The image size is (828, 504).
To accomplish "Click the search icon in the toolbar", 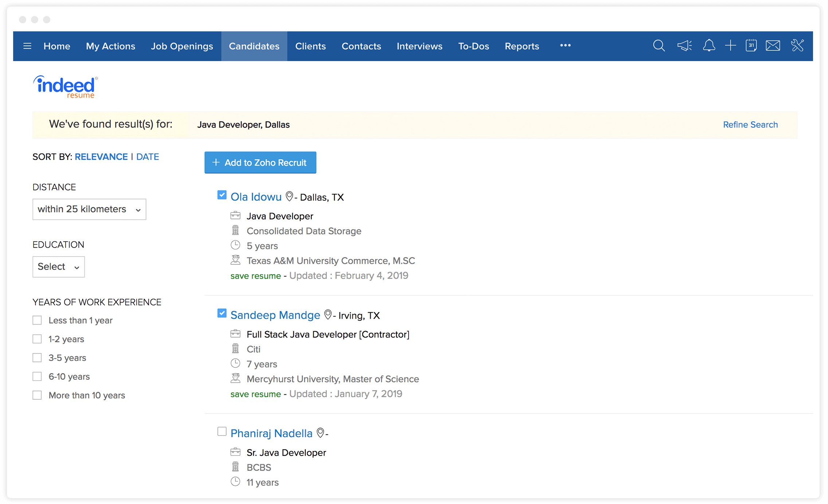I will 658,46.
